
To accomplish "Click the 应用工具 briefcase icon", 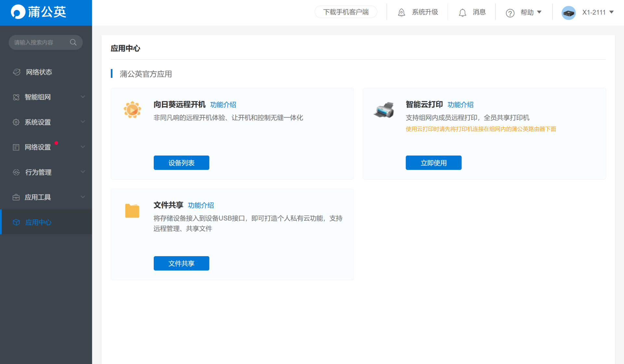I will click(16, 197).
